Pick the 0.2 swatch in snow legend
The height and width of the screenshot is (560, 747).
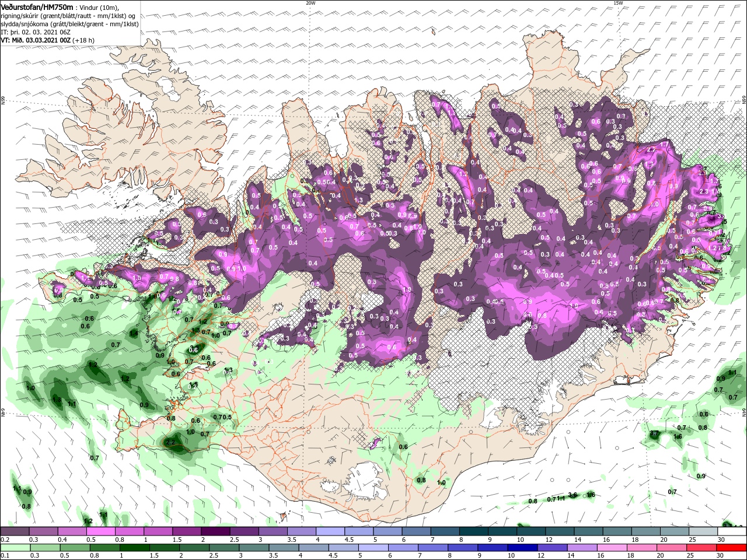(15, 531)
